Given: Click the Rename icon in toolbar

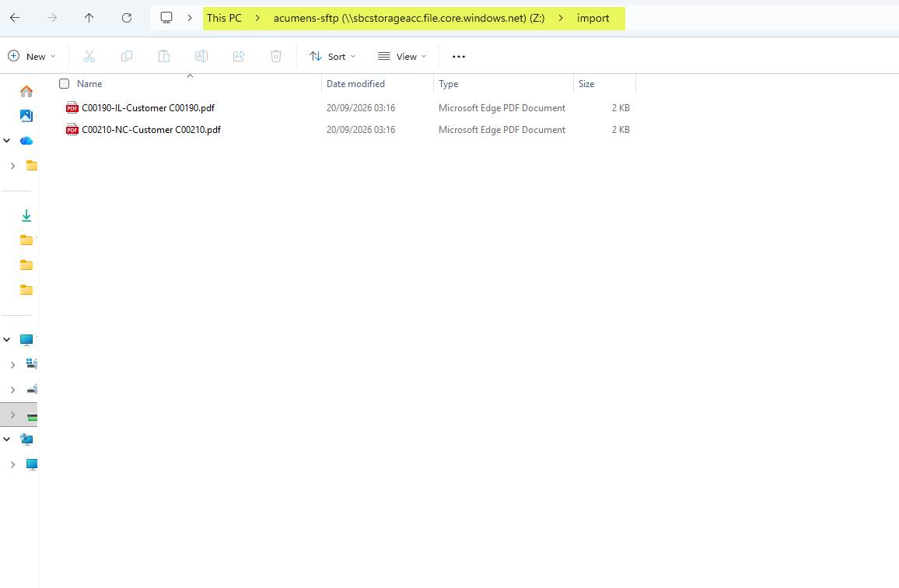Looking at the screenshot, I should click(x=201, y=56).
